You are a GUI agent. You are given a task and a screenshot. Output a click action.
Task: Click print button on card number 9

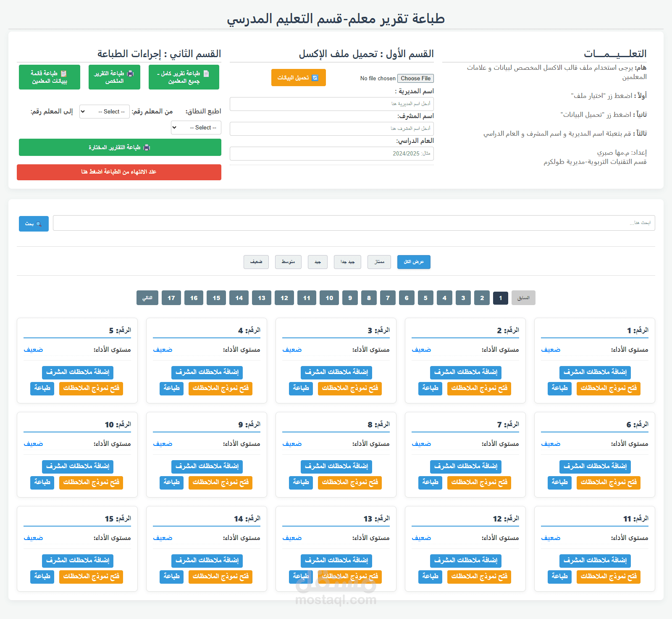[171, 482]
